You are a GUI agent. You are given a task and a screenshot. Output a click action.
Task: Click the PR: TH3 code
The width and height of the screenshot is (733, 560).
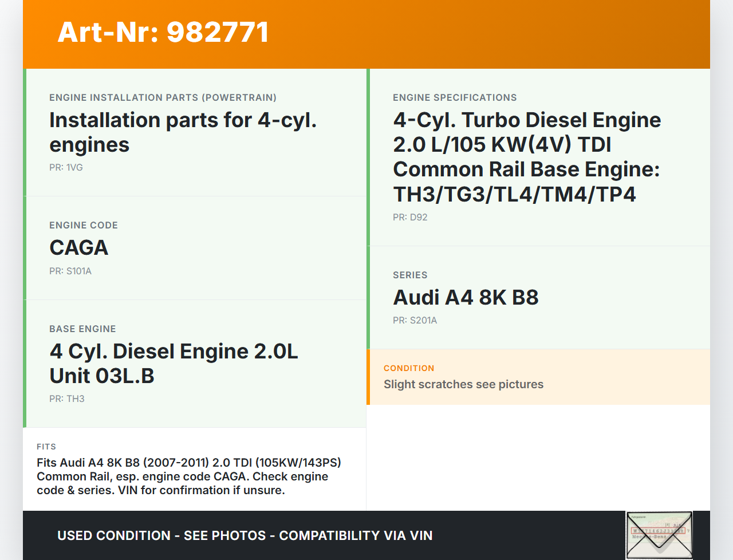click(x=66, y=399)
